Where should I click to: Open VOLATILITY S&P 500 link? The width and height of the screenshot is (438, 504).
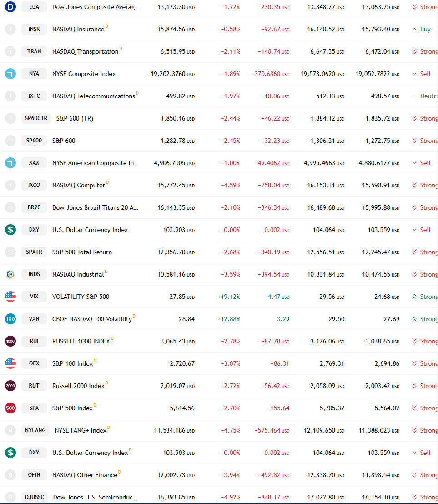click(81, 297)
